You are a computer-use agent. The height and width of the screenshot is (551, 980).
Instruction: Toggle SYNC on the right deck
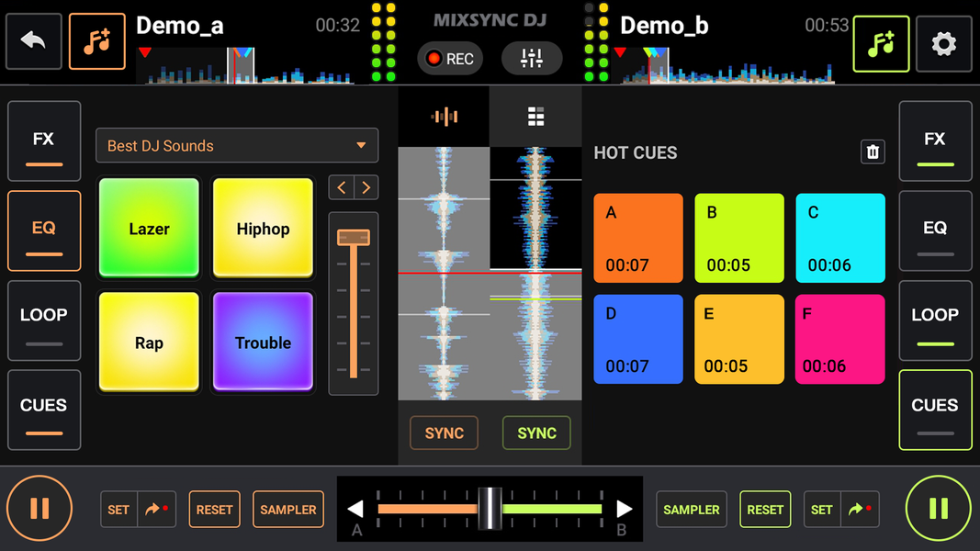click(x=536, y=433)
